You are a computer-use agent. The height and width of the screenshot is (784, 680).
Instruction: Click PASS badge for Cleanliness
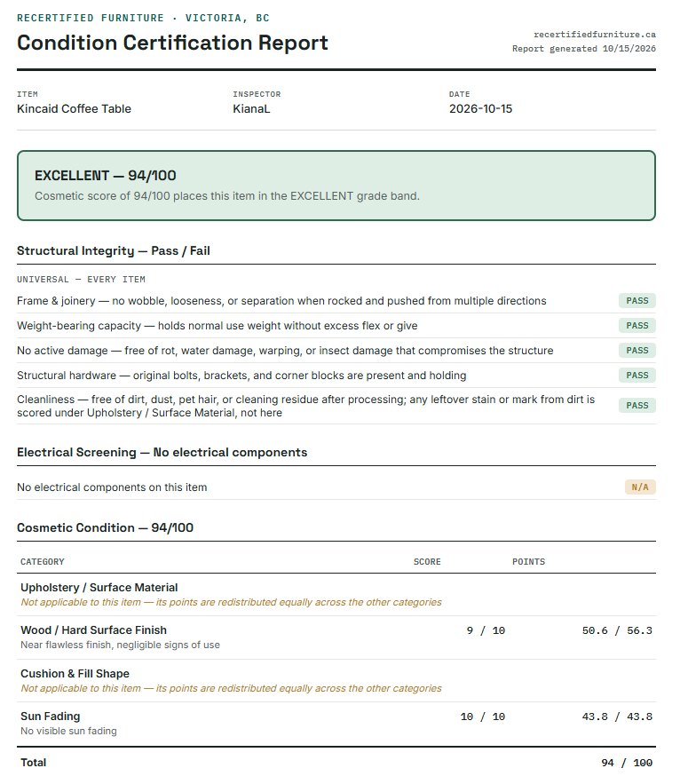(637, 406)
